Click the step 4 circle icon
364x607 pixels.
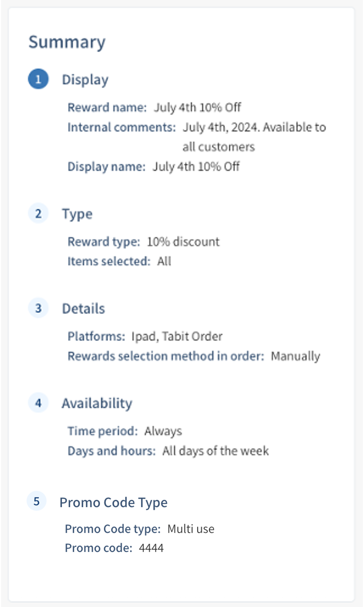pyautogui.click(x=38, y=403)
